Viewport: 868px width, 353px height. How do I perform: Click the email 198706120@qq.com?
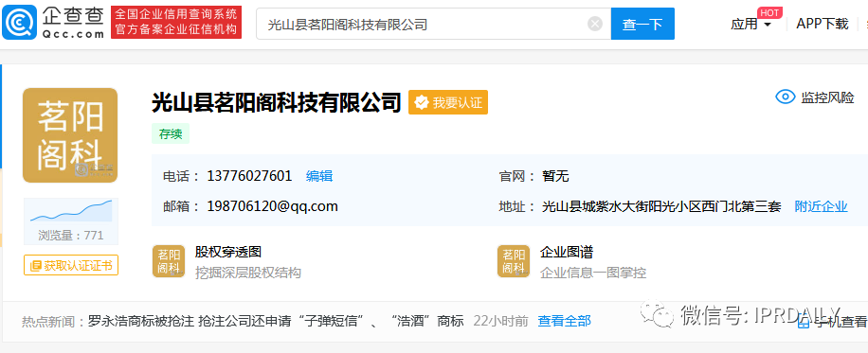point(272,206)
